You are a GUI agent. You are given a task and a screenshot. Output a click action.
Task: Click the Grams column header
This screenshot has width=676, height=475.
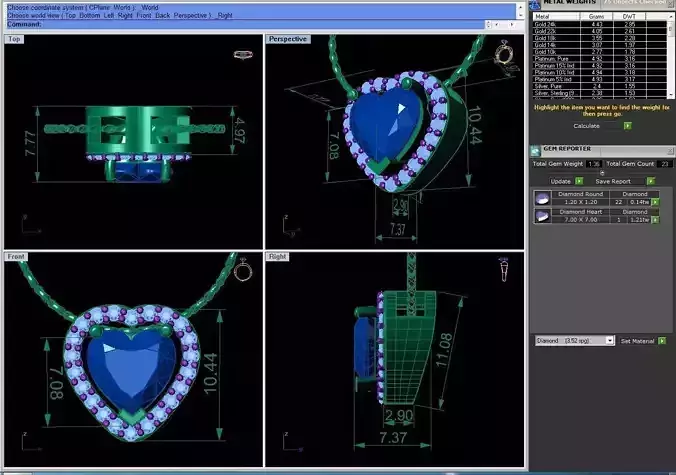tap(596, 16)
